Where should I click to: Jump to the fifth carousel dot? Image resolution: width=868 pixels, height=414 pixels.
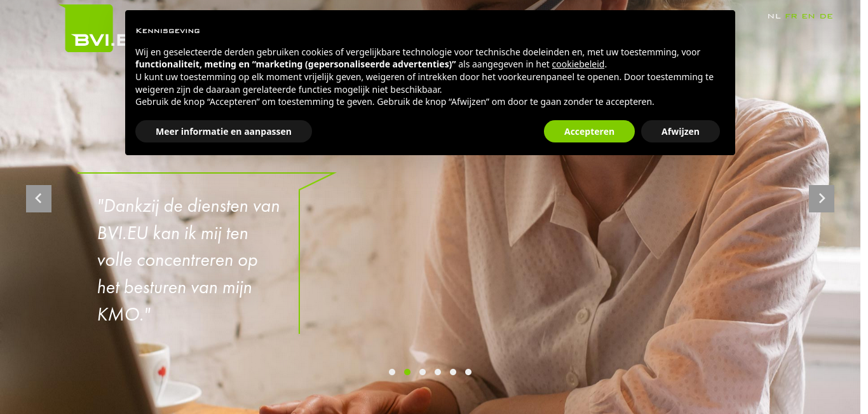click(x=453, y=372)
